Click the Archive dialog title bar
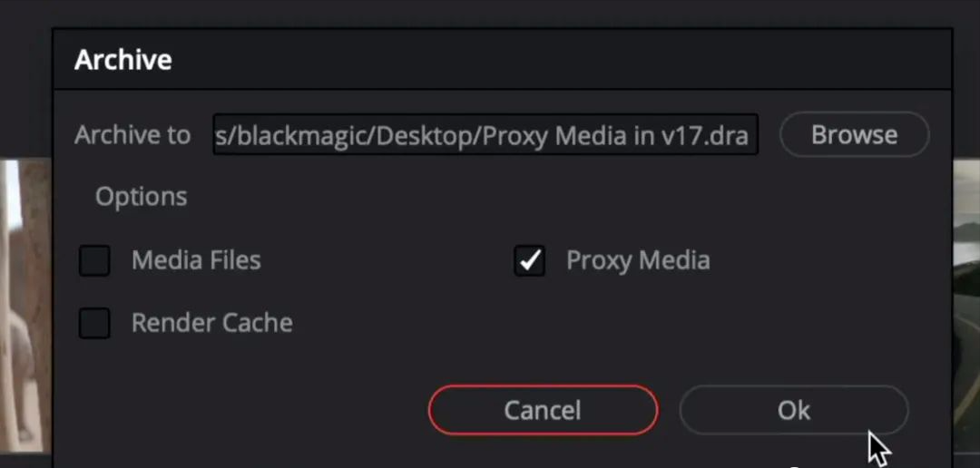Viewport: 980px width, 468px height. (503, 59)
